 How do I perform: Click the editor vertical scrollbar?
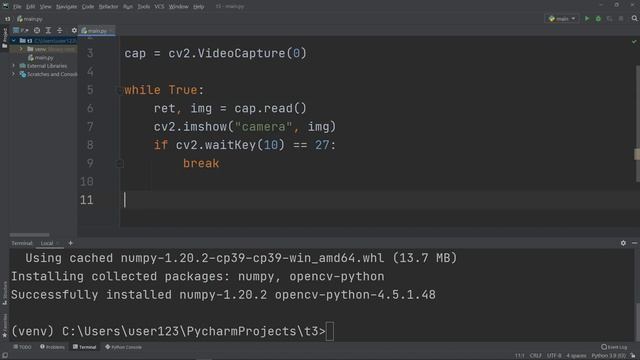point(637,124)
